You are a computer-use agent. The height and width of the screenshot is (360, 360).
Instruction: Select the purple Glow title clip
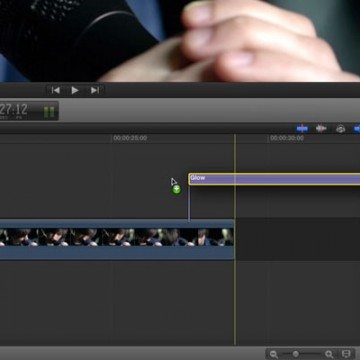click(274, 179)
